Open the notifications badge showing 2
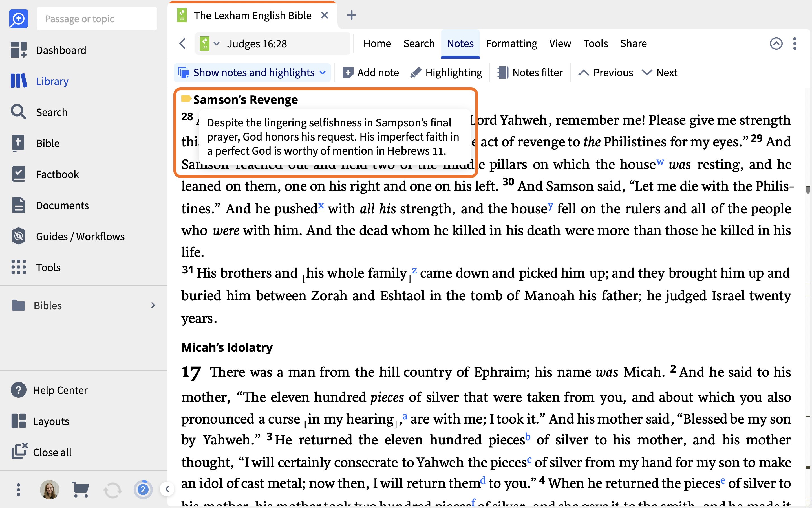Image resolution: width=812 pixels, height=508 pixels. click(x=143, y=490)
